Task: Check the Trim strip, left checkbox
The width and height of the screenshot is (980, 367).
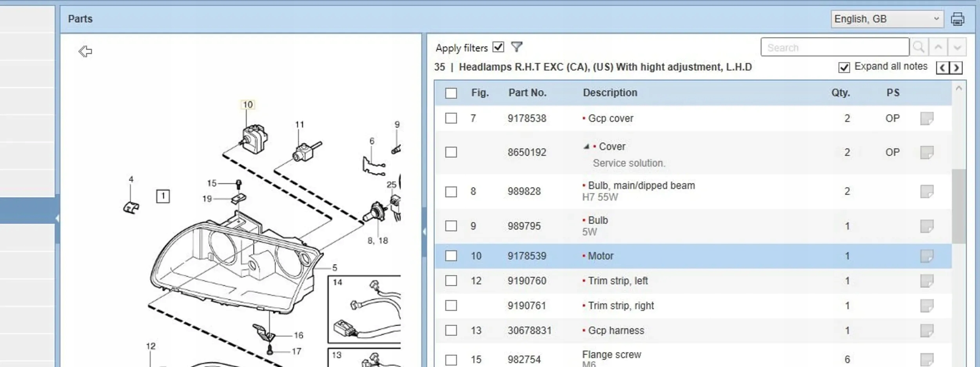Action: [451, 281]
